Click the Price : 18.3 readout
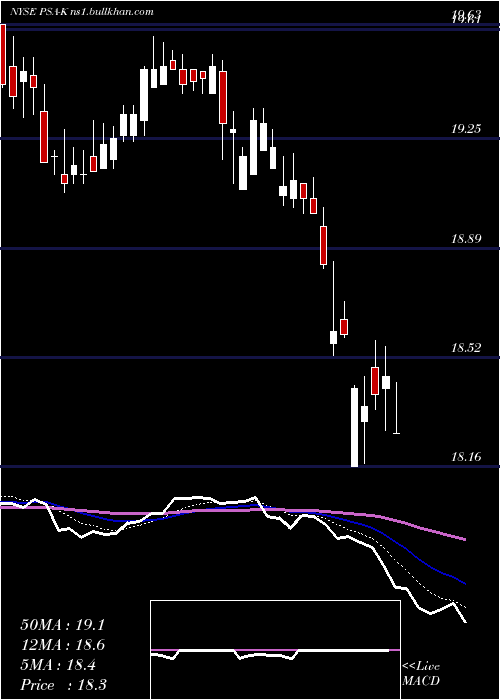 (63, 685)
